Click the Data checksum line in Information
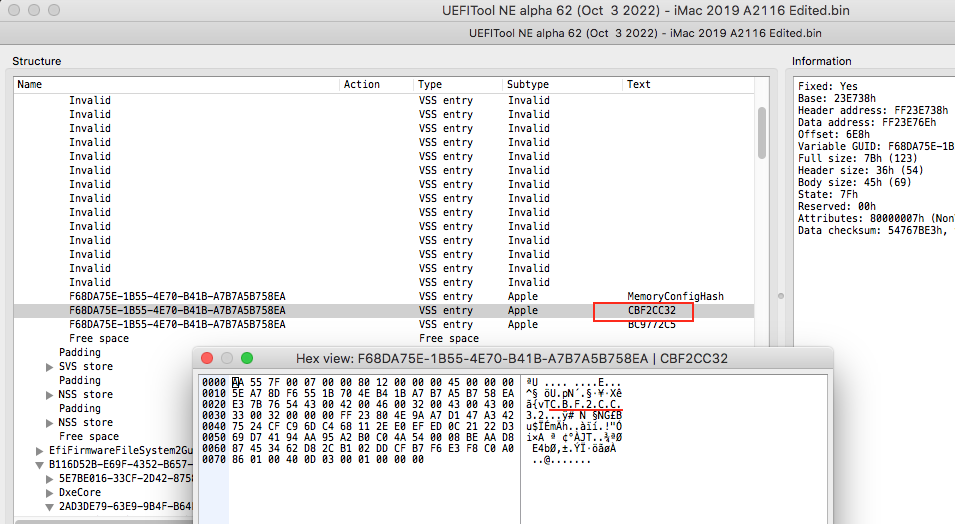Screen dimensions: 955x524 pyautogui.click(x=876, y=230)
